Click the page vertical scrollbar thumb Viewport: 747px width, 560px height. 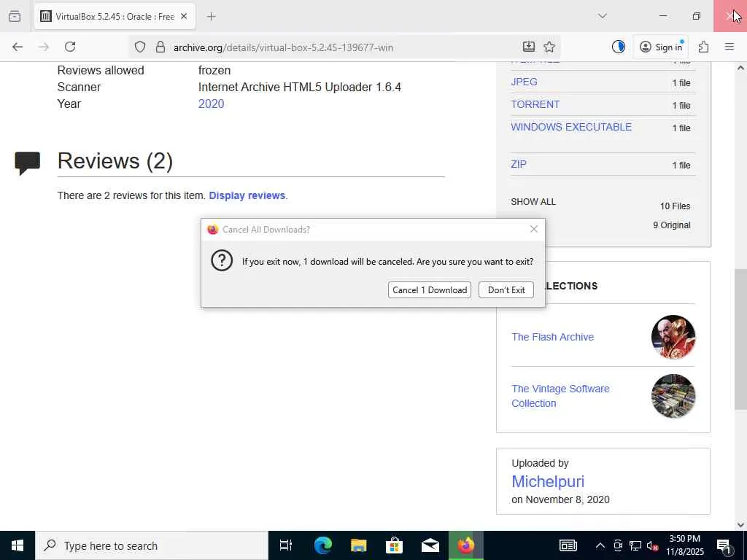point(740,340)
